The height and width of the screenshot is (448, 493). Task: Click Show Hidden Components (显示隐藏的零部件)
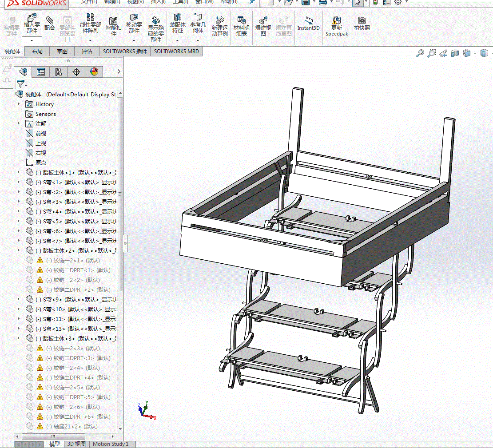pos(156,29)
